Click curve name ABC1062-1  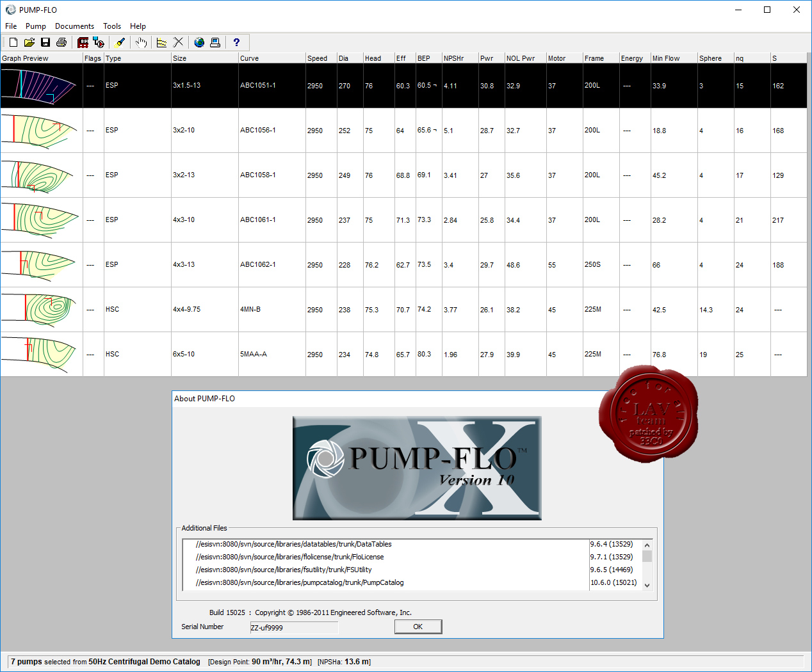coord(258,264)
